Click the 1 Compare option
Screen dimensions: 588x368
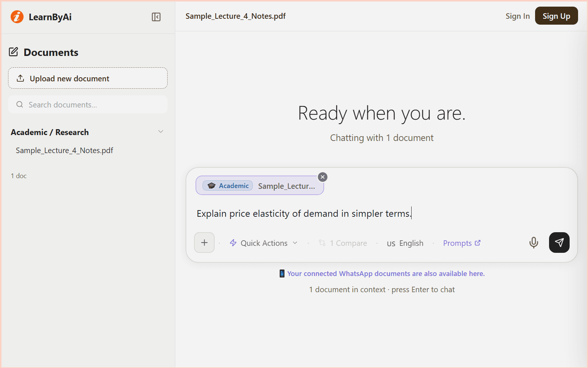(343, 243)
